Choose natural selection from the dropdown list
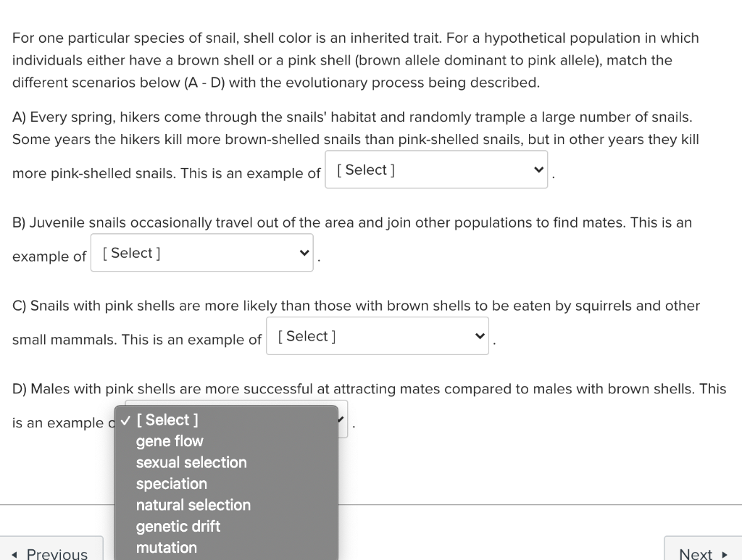Viewport: 742px width, 560px height. point(193,505)
